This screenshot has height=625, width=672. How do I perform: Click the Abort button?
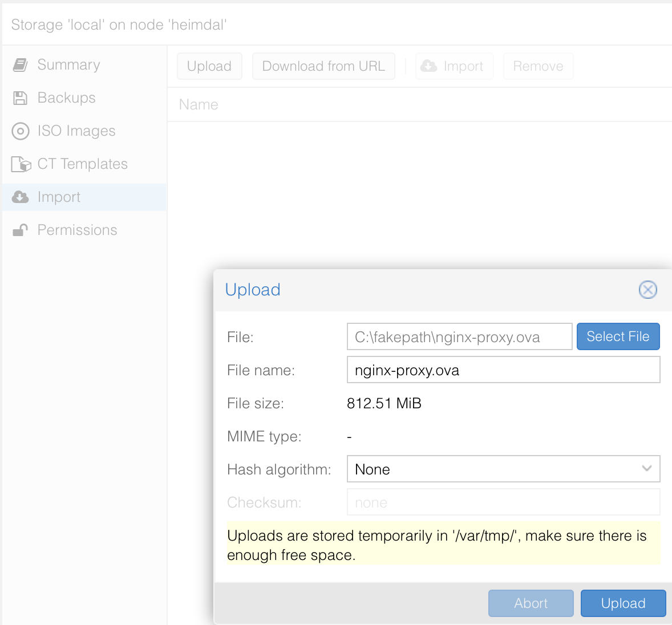tap(531, 603)
